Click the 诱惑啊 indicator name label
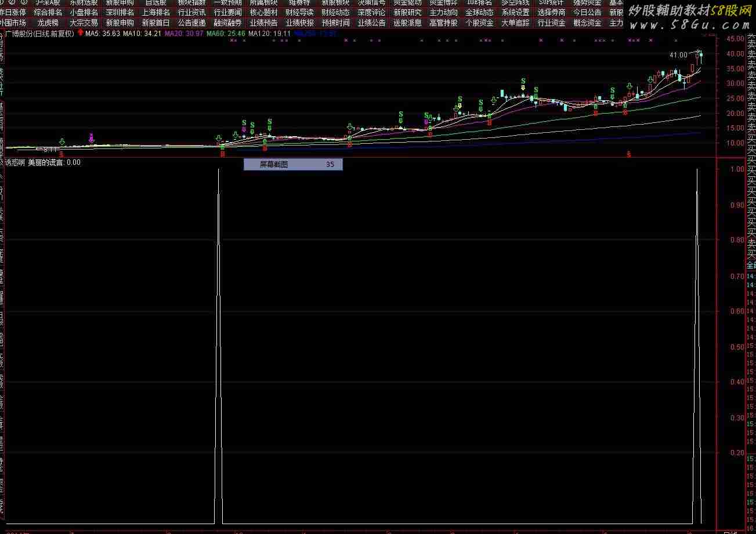The width and height of the screenshot is (756, 534). pos(15,162)
